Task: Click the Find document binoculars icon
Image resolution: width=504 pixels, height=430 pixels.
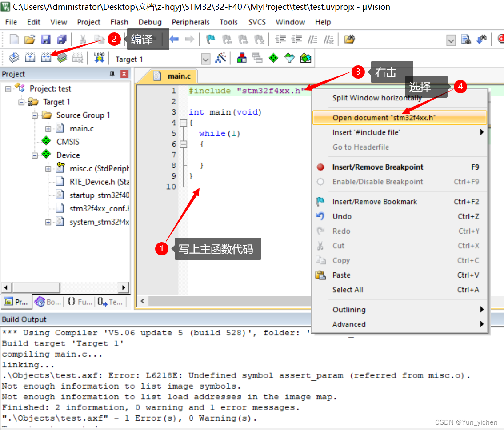Action: 466,39
